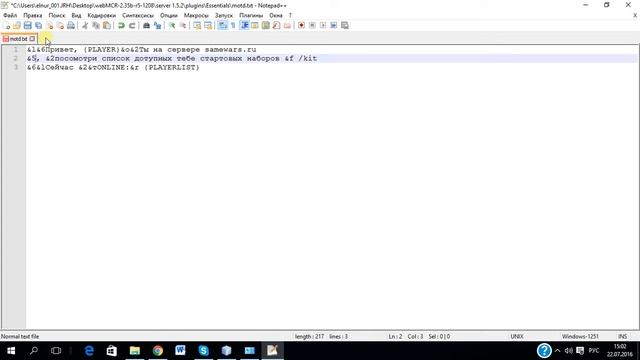Click line number 3 in the margin

(16, 67)
